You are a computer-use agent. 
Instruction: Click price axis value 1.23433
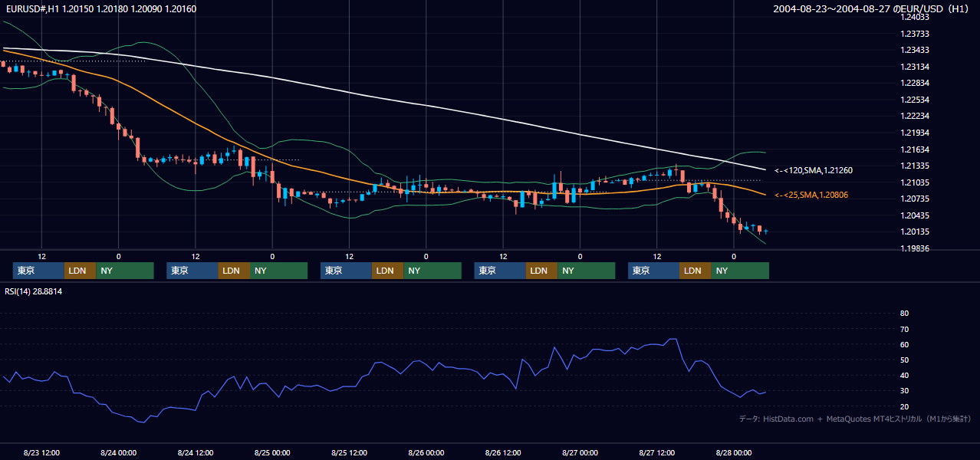[914, 50]
